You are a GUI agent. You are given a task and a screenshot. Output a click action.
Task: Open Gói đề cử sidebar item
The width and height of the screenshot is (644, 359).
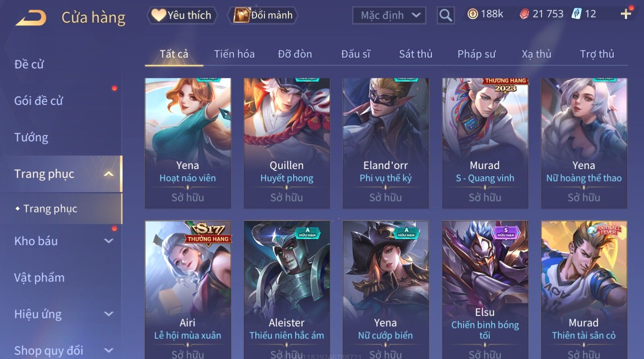point(39,101)
